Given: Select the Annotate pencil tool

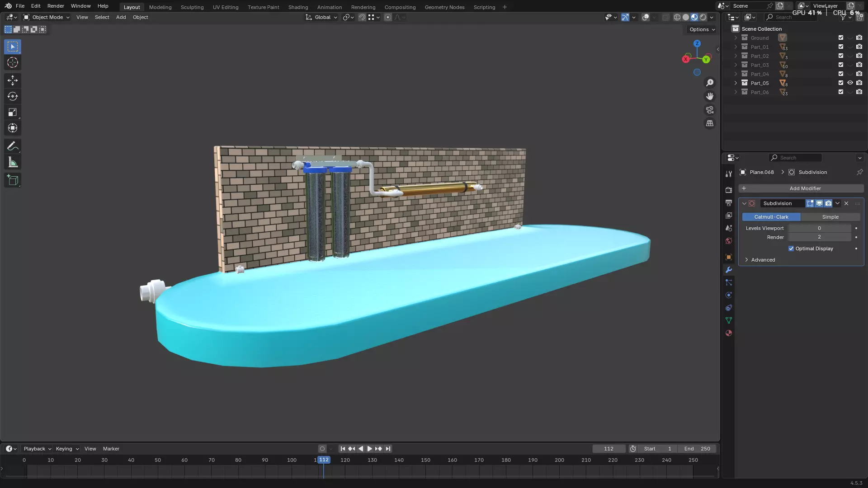Looking at the screenshot, I should point(13,146).
